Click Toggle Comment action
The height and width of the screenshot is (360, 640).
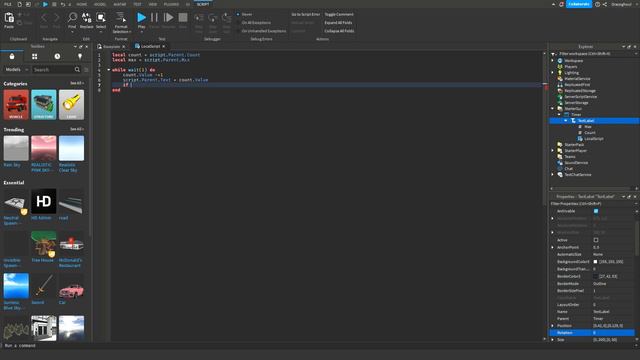[339, 14]
